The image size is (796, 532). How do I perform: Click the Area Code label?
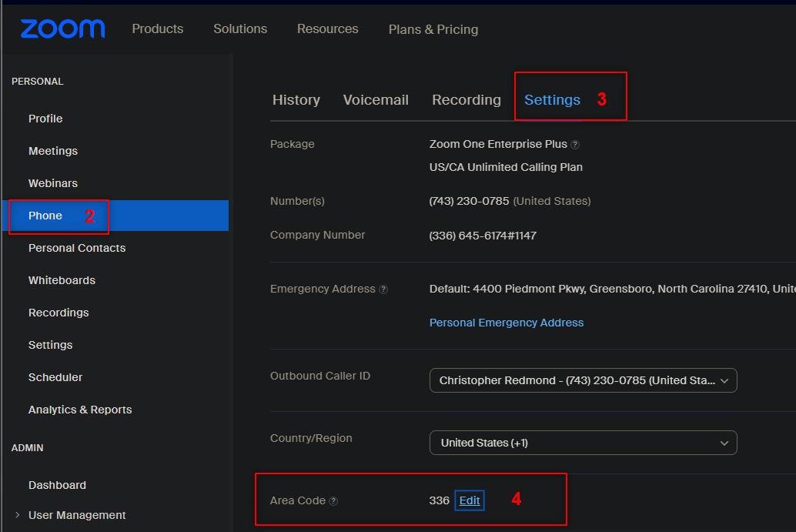[298, 500]
